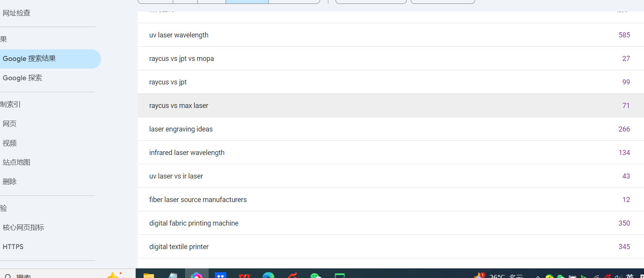Click the value 350
Viewport: 644px width, 278px height.
[x=624, y=223]
